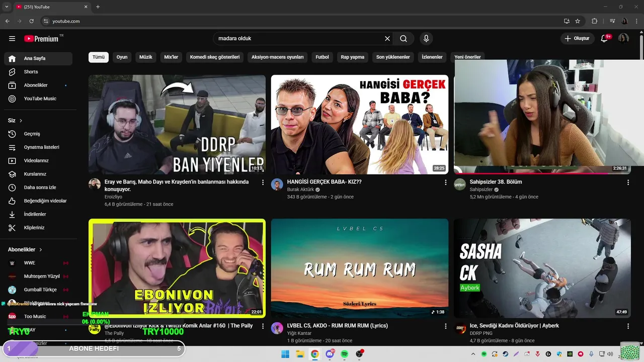Open the DDRP PNG channel link
This screenshot has height=362, width=644.
coord(481,333)
